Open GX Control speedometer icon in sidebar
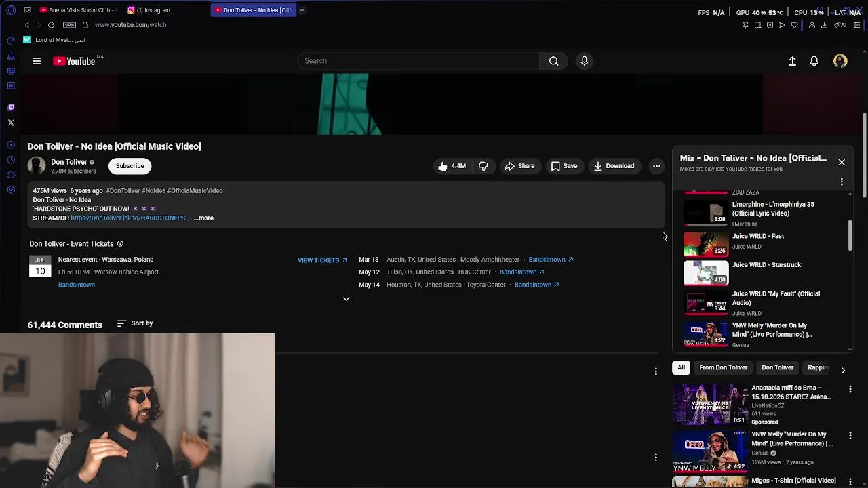Screen dimensions: 868x488 click(x=11, y=41)
